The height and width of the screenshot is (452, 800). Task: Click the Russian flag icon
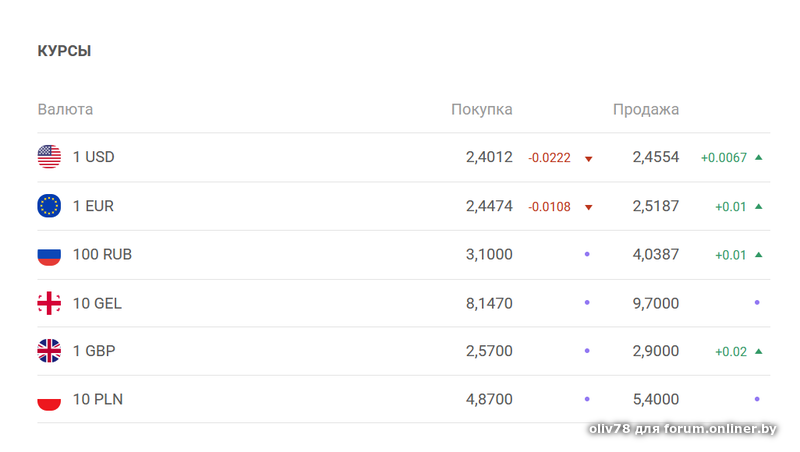click(49, 255)
